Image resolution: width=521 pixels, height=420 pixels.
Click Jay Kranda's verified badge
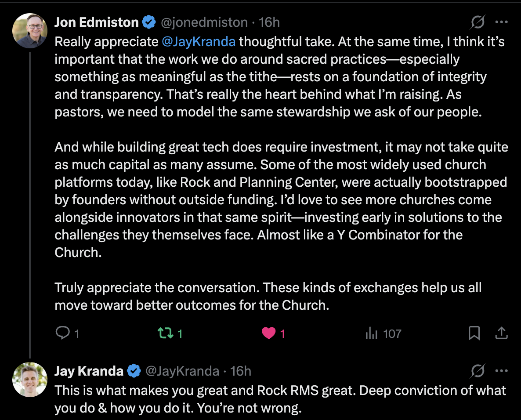[x=134, y=371]
